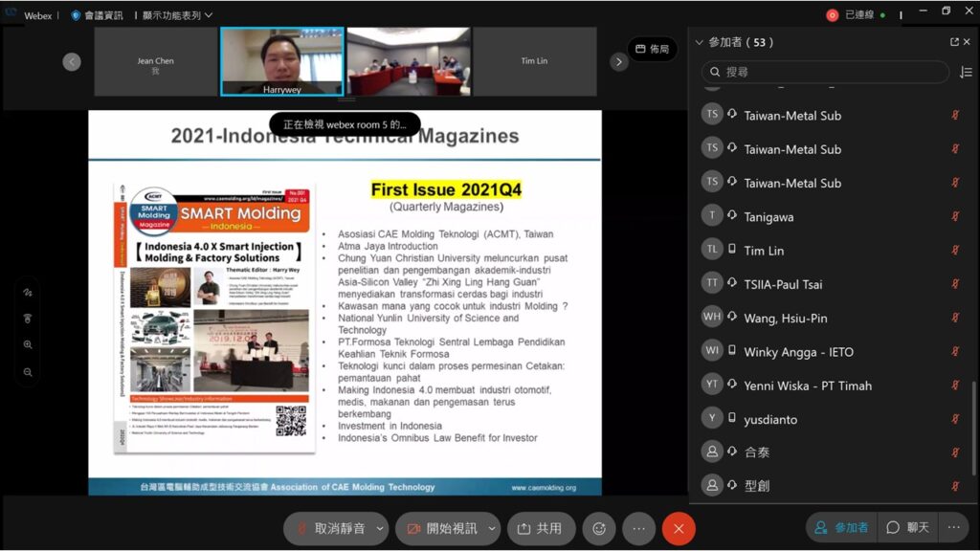Open the 佈局 layout button
This screenshot has height=551, width=980.
click(x=653, y=49)
